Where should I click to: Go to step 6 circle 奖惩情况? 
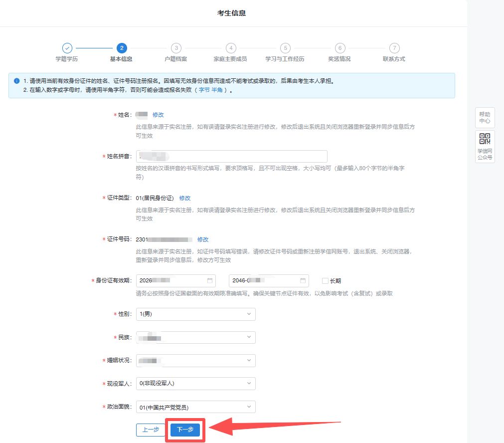click(340, 48)
